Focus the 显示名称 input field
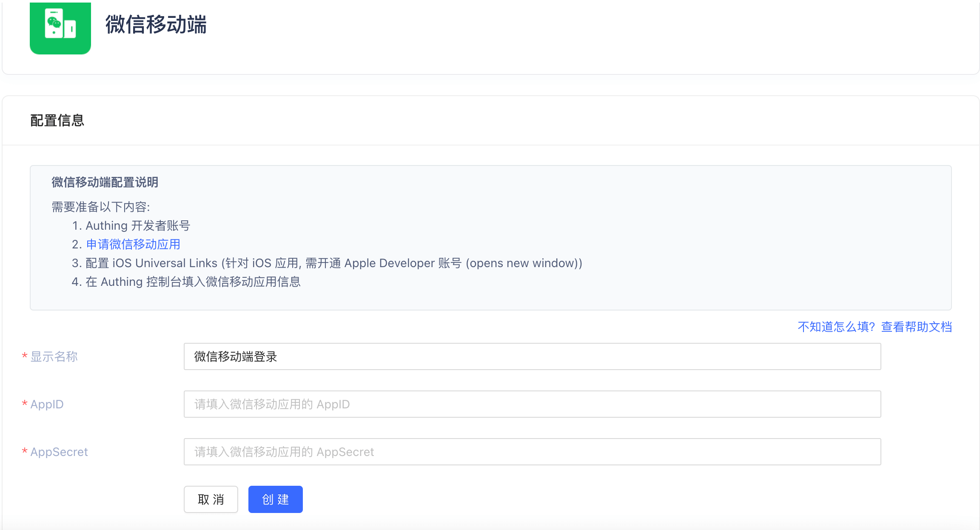Screen dimensions: 980x530 pyautogui.click(x=532, y=356)
